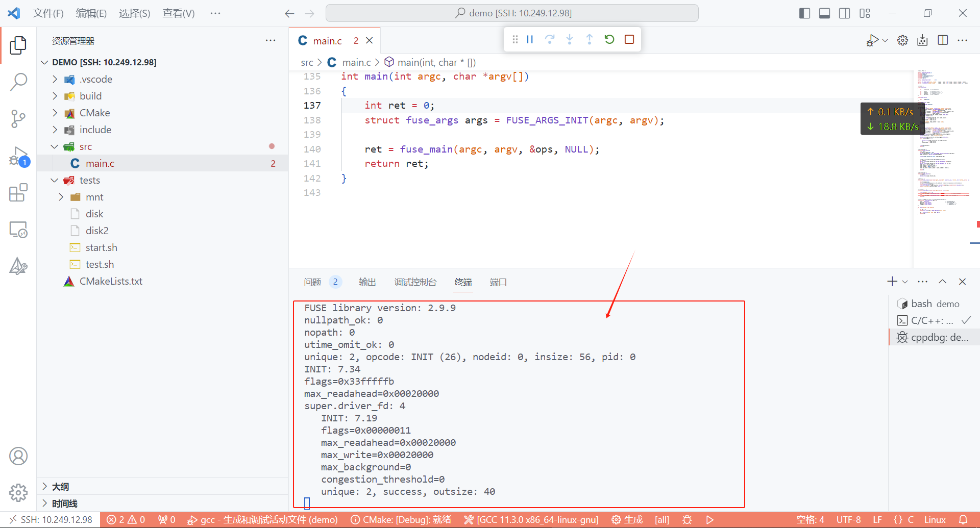
Task: Expand the build folder
Action: pyautogui.click(x=90, y=96)
